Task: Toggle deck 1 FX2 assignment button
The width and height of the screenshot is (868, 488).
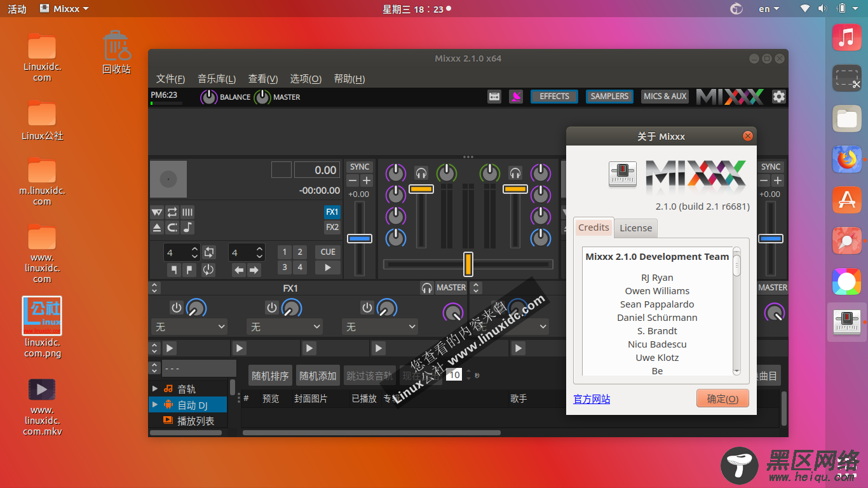Action: click(x=332, y=227)
